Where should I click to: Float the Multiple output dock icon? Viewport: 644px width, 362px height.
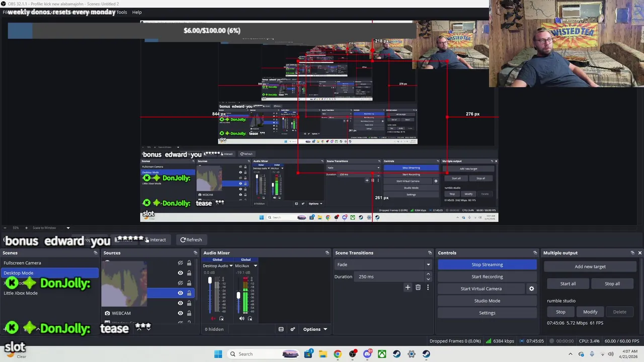coord(632,253)
